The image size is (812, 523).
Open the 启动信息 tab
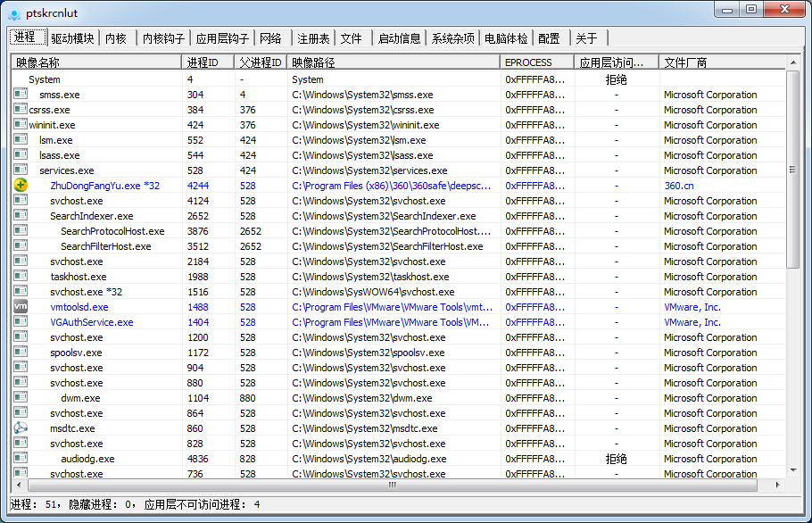coord(399,38)
